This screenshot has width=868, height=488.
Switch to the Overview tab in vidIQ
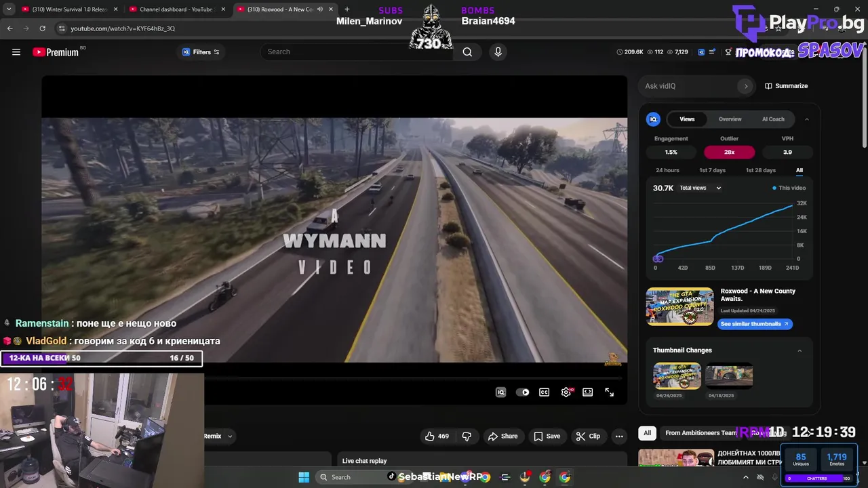(x=730, y=119)
